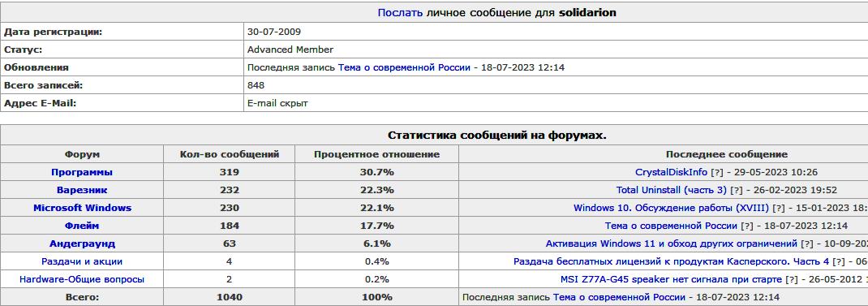Open Тема о современной России in Флейм row
Screen dimensions: 868x306
[x=671, y=226]
